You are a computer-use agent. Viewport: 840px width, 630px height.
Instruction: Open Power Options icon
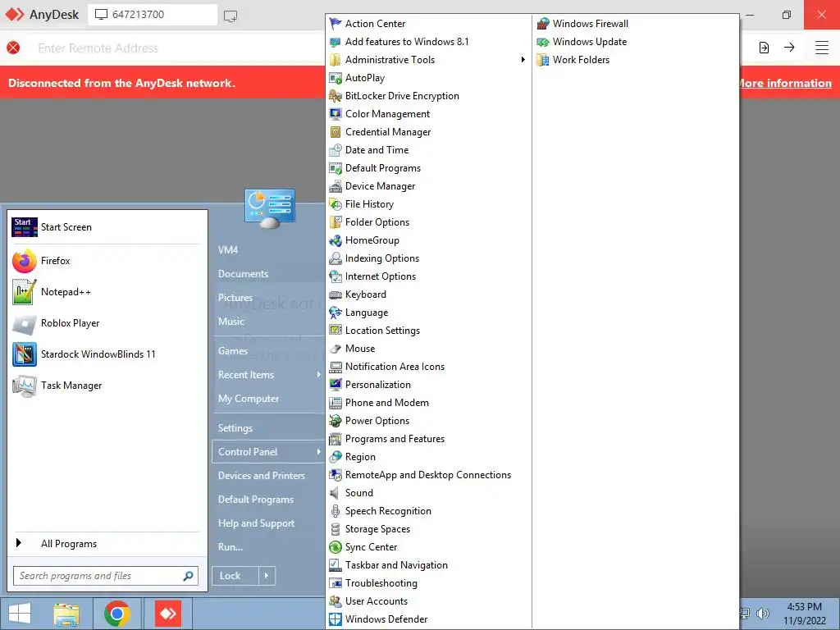click(x=336, y=421)
